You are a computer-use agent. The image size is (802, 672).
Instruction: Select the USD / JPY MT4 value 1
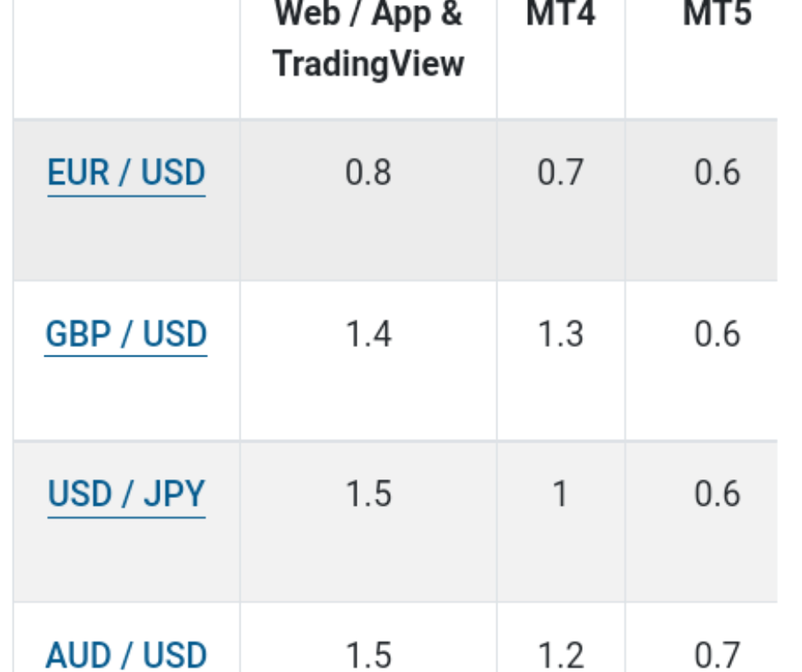point(561,495)
